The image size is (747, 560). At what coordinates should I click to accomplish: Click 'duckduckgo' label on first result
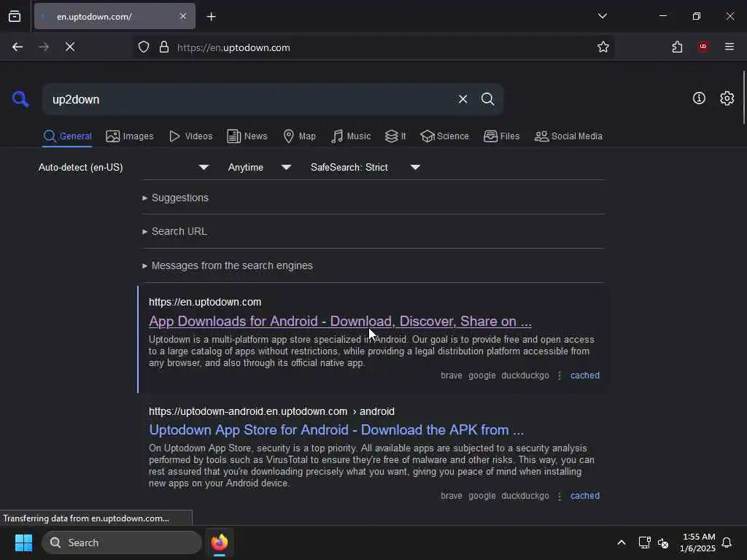pyautogui.click(x=525, y=376)
